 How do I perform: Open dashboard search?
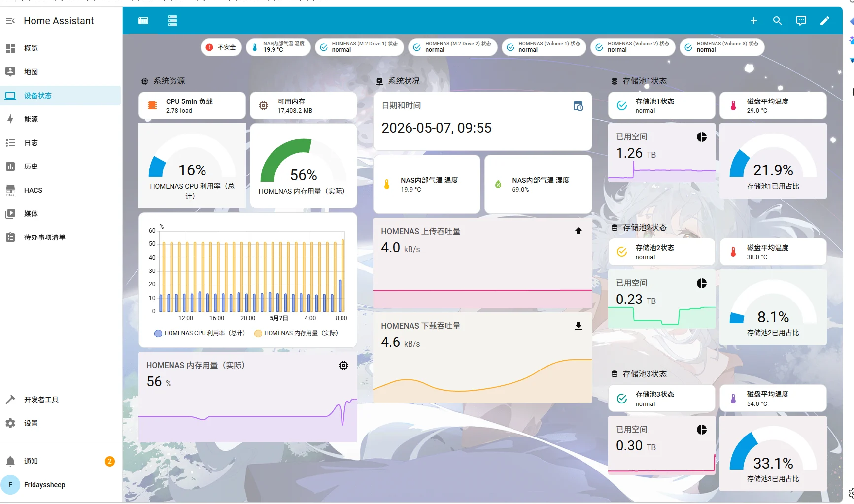click(777, 21)
